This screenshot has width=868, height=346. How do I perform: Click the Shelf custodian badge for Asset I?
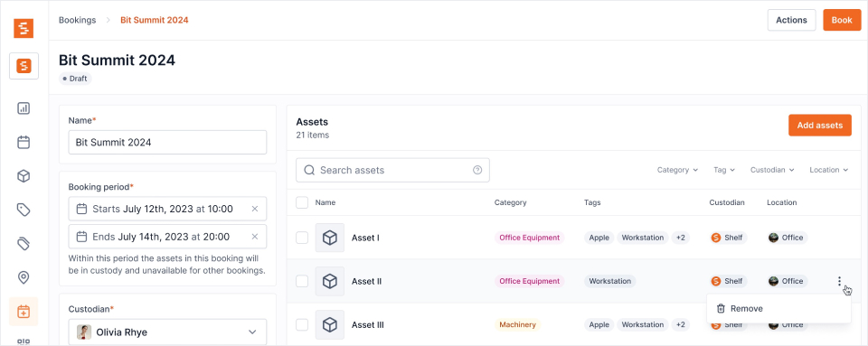[728, 238]
